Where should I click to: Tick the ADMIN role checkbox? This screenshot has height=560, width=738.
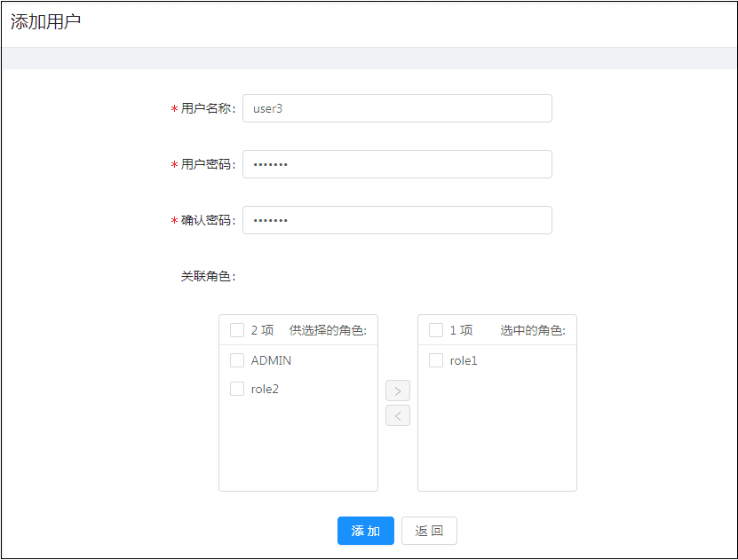pos(237,360)
